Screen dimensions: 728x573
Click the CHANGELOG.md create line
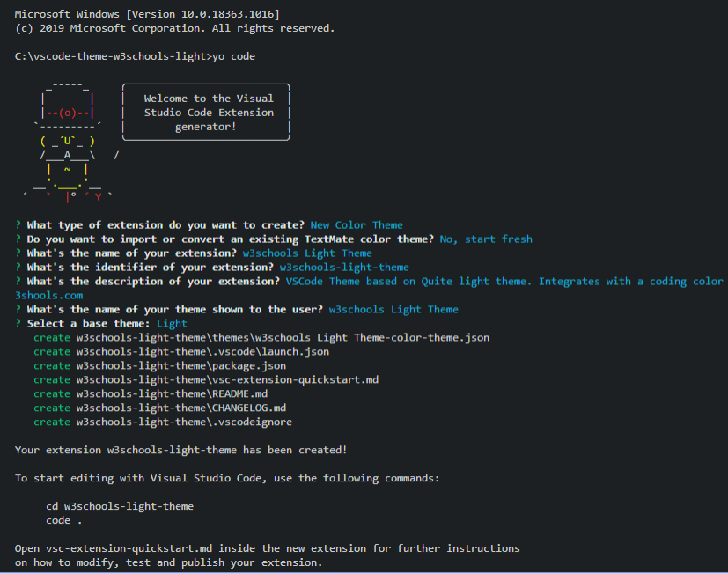(159, 408)
